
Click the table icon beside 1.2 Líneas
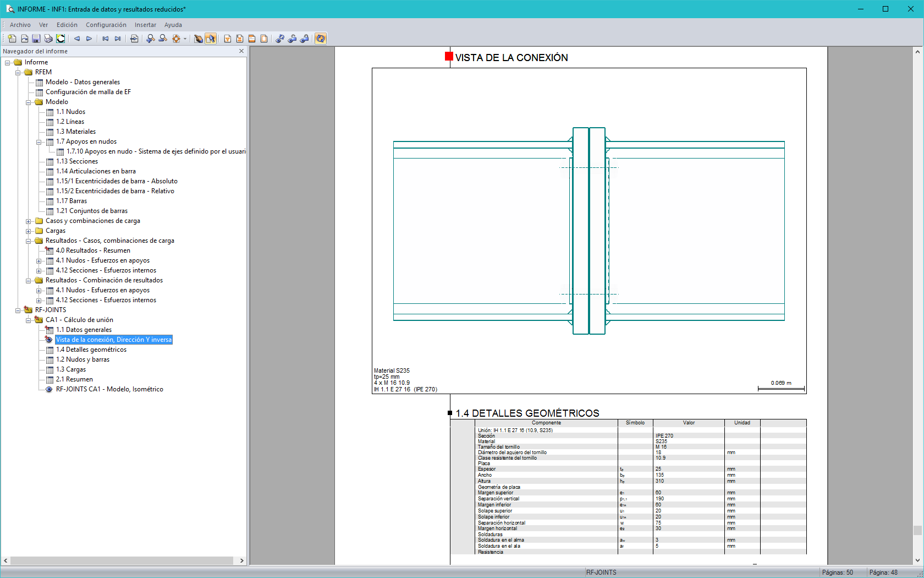click(x=50, y=122)
